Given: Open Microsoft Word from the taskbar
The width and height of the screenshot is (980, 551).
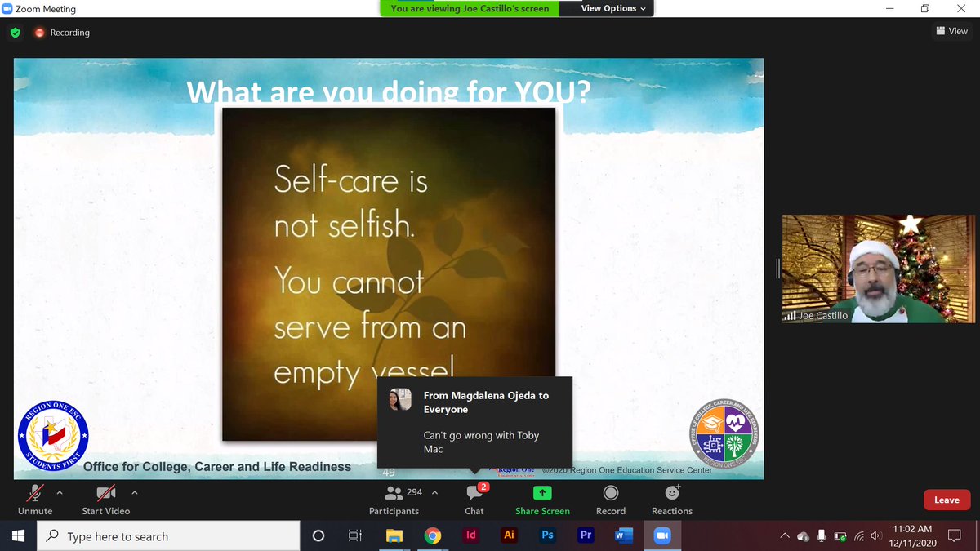Looking at the screenshot, I should point(624,535).
